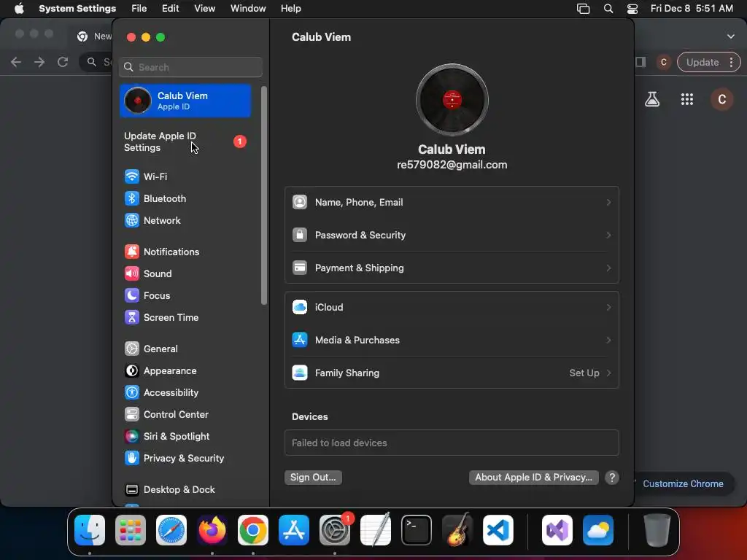Open the Edit menu
The width and height of the screenshot is (747, 560).
click(170, 9)
